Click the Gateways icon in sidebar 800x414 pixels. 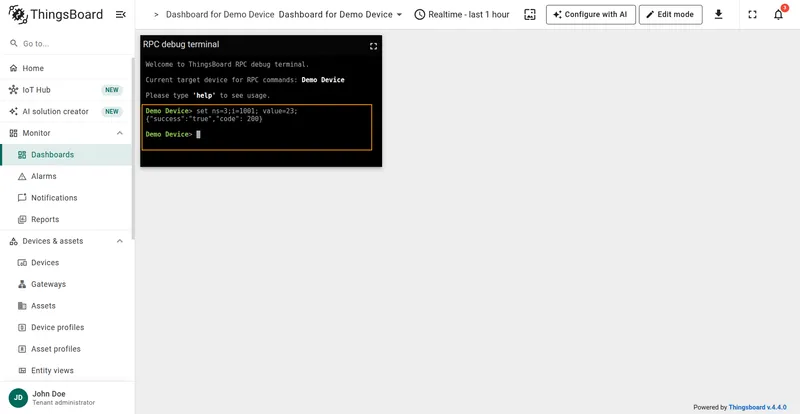click(x=22, y=284)
